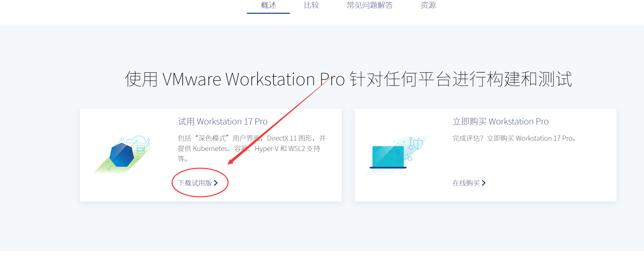Click the teal laptop illustration
Viewport: 644px width, 258px height.
(388, 157)
